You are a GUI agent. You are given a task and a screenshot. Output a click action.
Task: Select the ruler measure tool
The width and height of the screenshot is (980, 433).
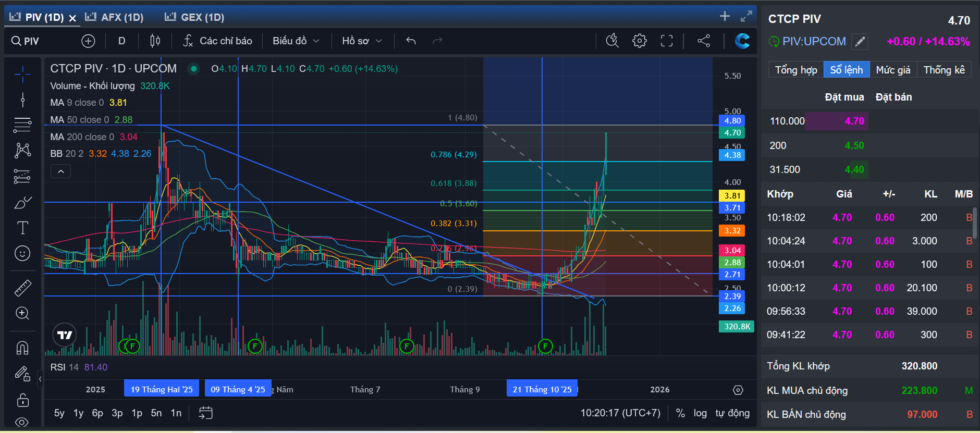coord(22,288)
